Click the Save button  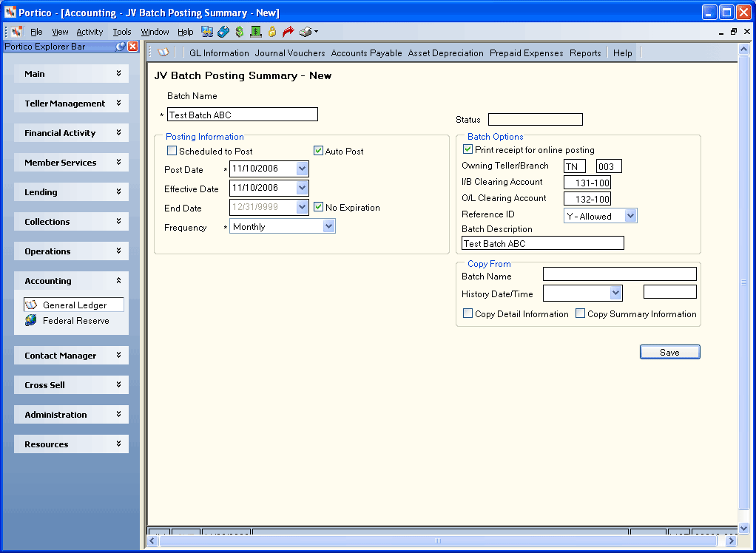point(669,352)
